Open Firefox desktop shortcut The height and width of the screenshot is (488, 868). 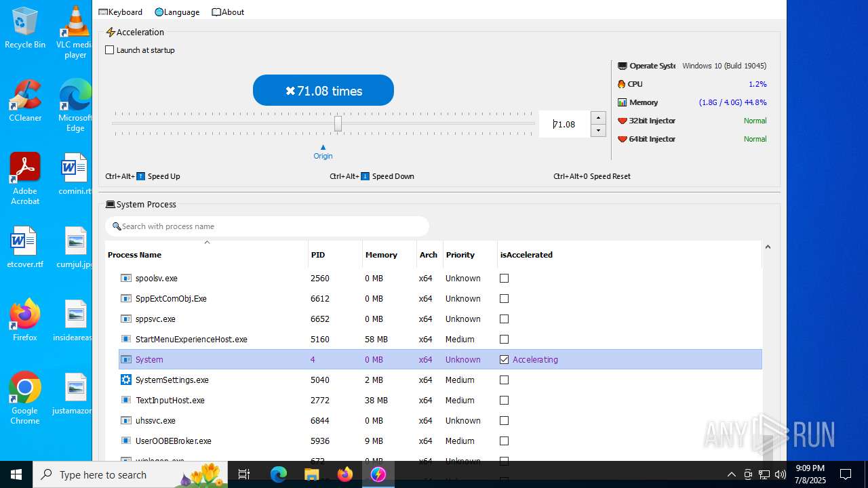(x=25, y=321)
